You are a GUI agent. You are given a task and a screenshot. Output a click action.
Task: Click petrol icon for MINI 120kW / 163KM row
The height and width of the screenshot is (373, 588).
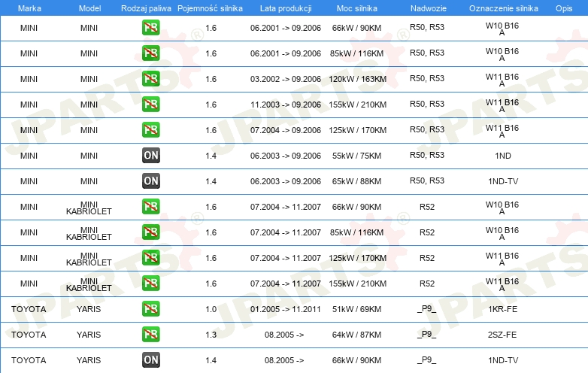click(x=150, y=79)
